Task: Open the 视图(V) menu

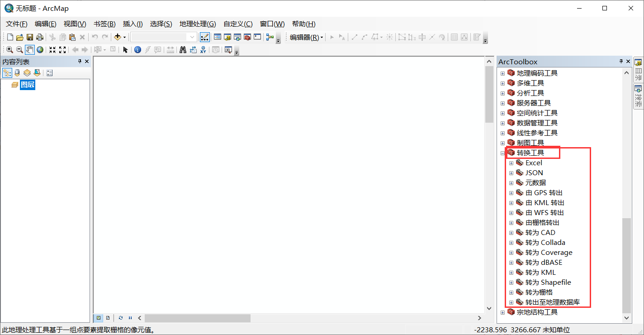Action: point(75,24)
